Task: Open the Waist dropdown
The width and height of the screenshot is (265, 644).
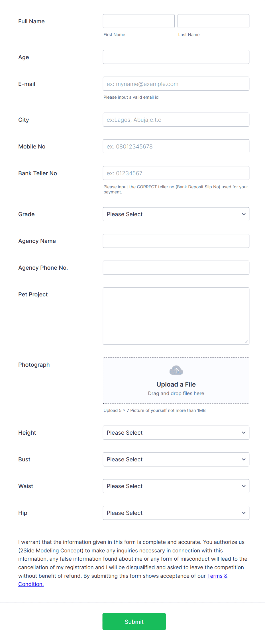Action: tap(176, 486)
